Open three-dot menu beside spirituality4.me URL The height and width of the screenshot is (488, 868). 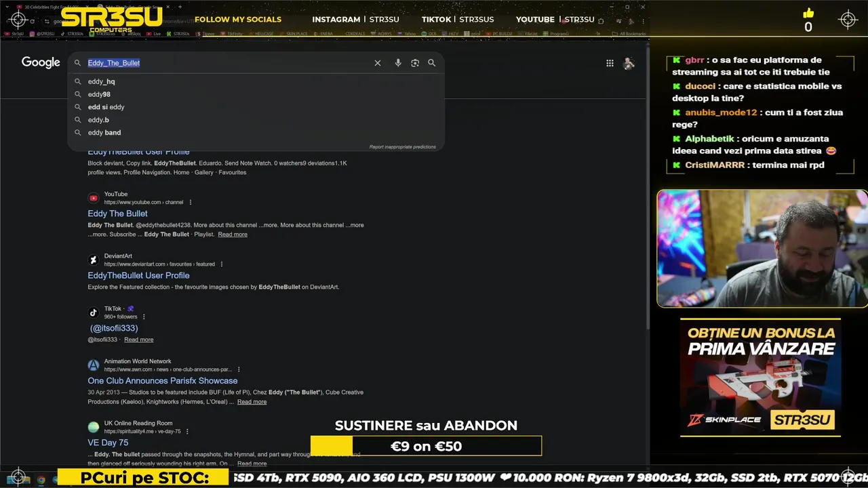click(x=187, y=431)
